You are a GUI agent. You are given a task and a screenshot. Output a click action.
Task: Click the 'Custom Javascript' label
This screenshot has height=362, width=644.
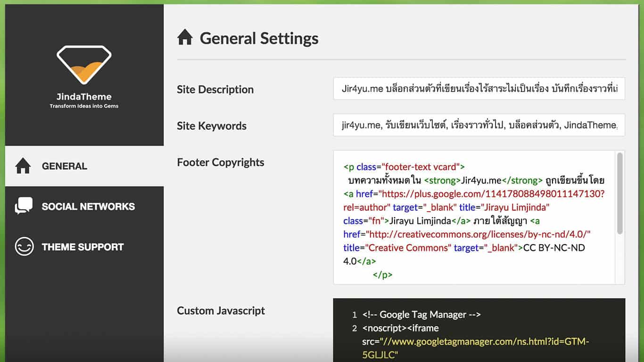click(x=221, y=311)
